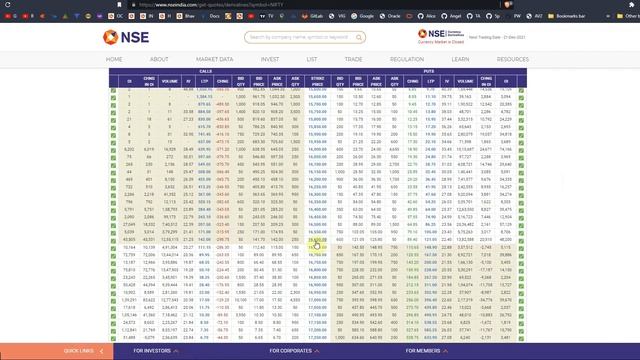Open the RESOURCES menu

[x=513, y=60]
